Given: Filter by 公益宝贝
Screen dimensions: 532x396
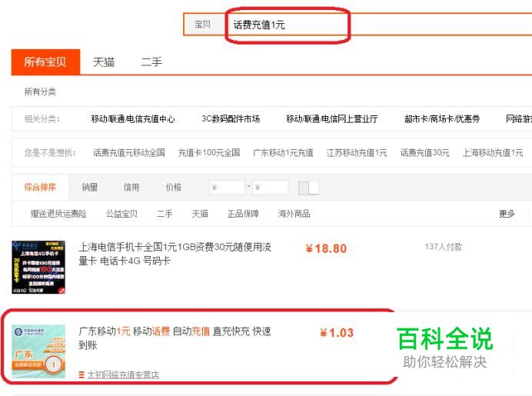Looking at the screenshot, I should 121,214.
